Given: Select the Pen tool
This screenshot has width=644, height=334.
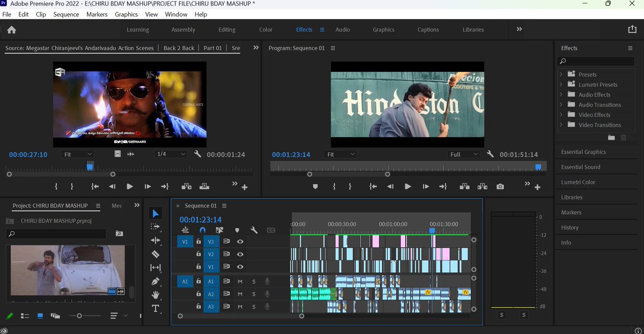Looking at the screenshot, I should (156, 281).
